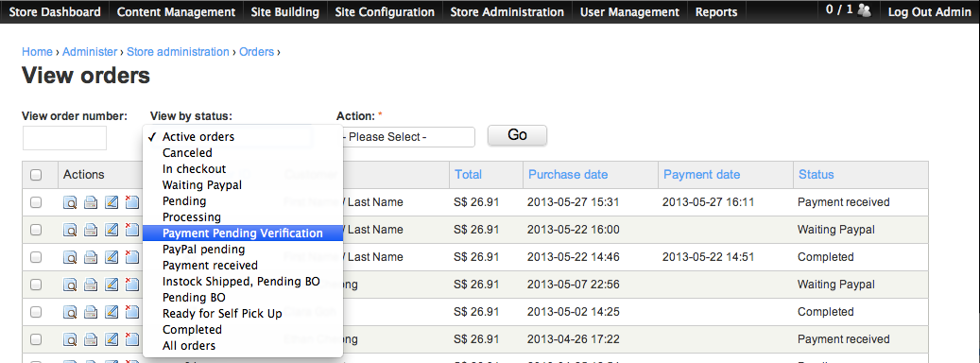The width and height of the screenshot is (980, 363).
Task: Select Payment Pending Verification in the status list
Action: [243, 233]
